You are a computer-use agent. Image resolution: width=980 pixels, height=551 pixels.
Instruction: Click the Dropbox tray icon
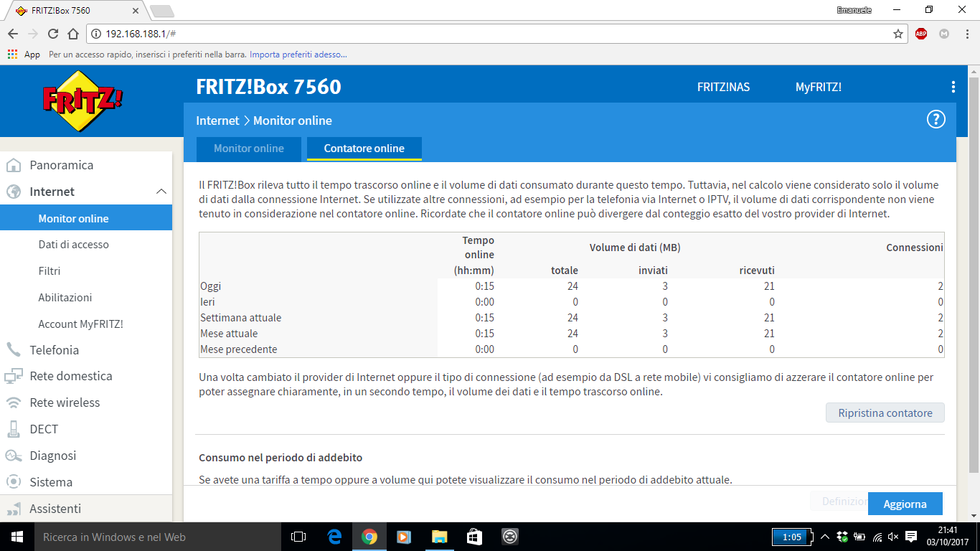pyautogui.click(x=842, y=537)
